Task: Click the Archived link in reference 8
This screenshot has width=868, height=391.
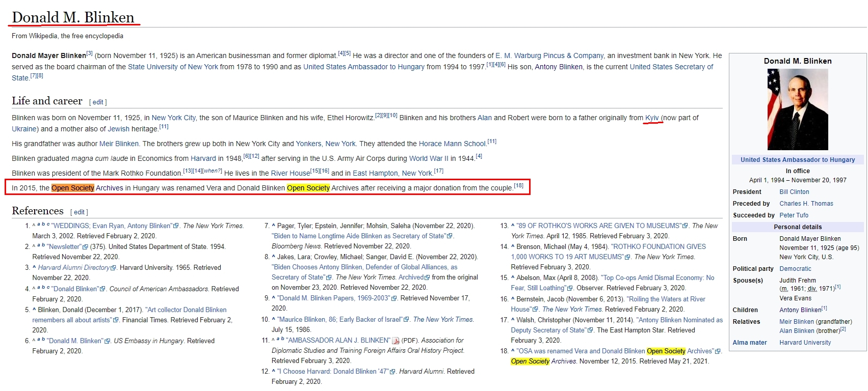Action: coord(411,277)
